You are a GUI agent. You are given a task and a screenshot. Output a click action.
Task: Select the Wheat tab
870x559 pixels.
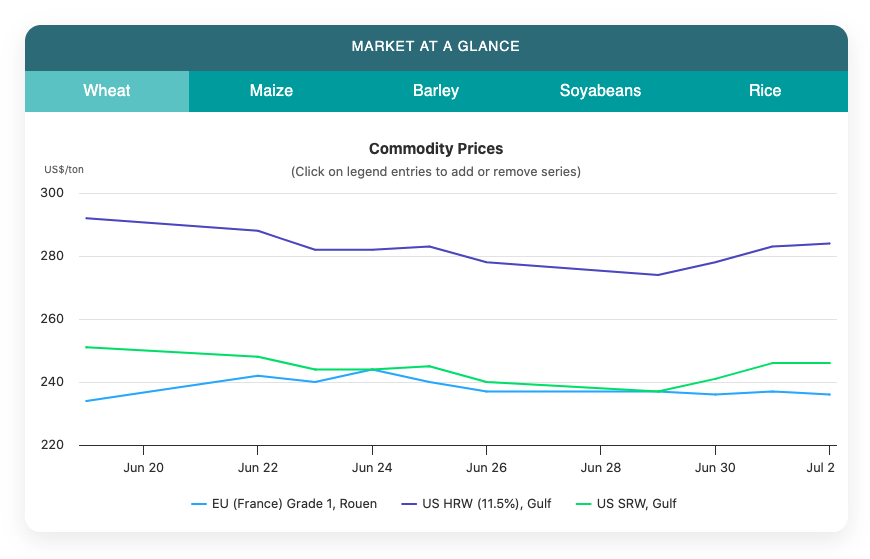(107, 90)
